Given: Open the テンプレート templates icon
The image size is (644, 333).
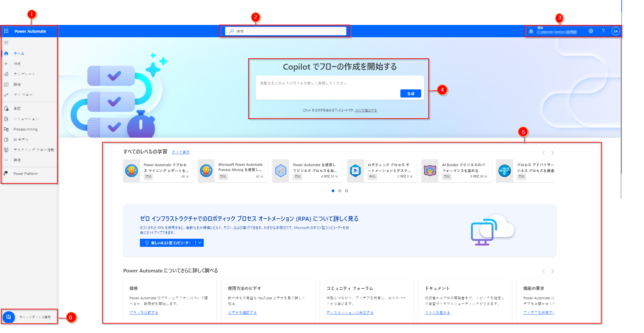Looking at the screenshot, I should click(6, 74).
